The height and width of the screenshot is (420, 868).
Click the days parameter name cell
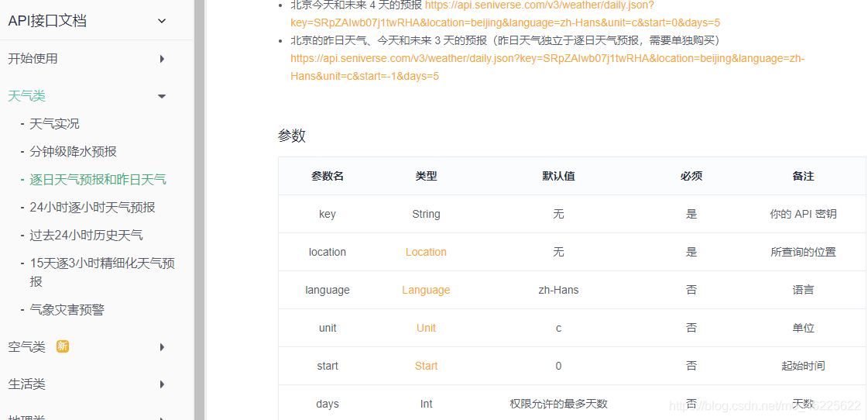(x=328, y=404)
